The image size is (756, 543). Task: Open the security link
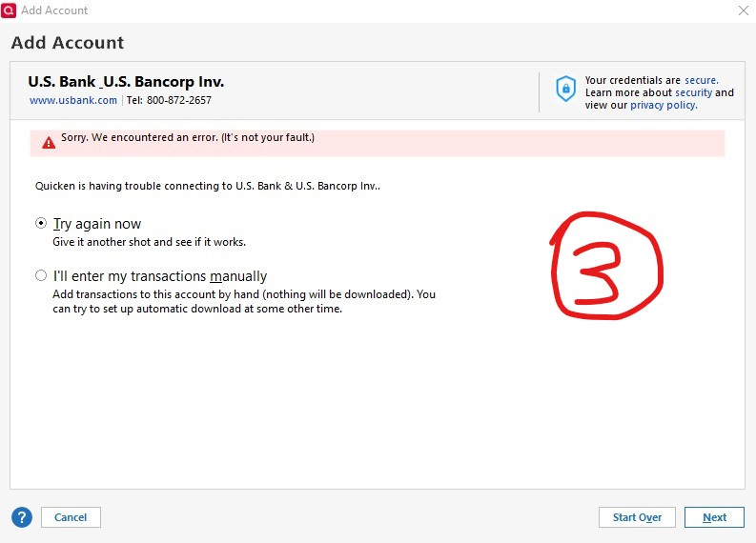click(693, 92)
